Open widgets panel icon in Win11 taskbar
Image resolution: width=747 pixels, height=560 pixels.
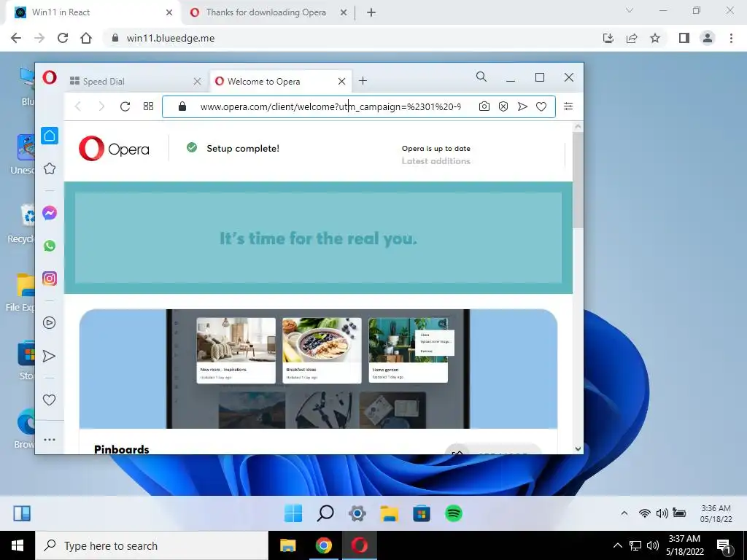(x=22, y=513)
